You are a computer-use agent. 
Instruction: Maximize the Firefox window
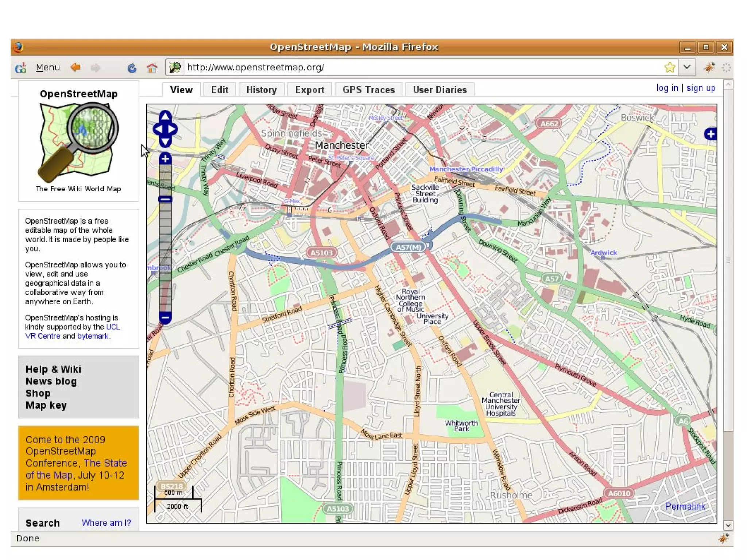pyautogui.click(x=706, y=47)
